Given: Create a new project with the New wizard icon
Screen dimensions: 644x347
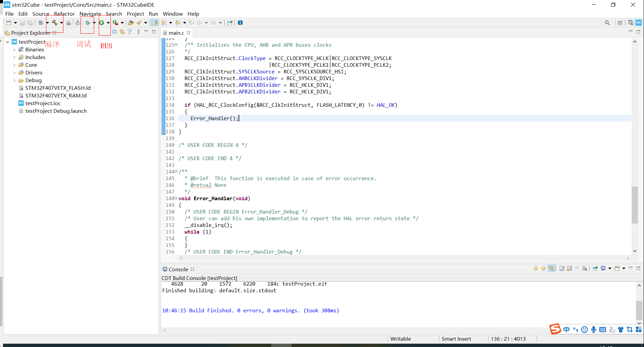Looking at the screenshot, I should tap(9, 23).
